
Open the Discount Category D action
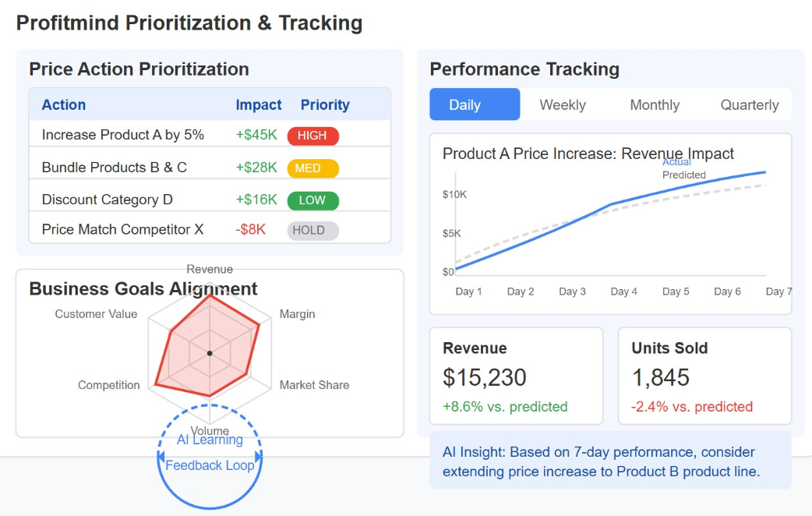(x=108, y=200)
